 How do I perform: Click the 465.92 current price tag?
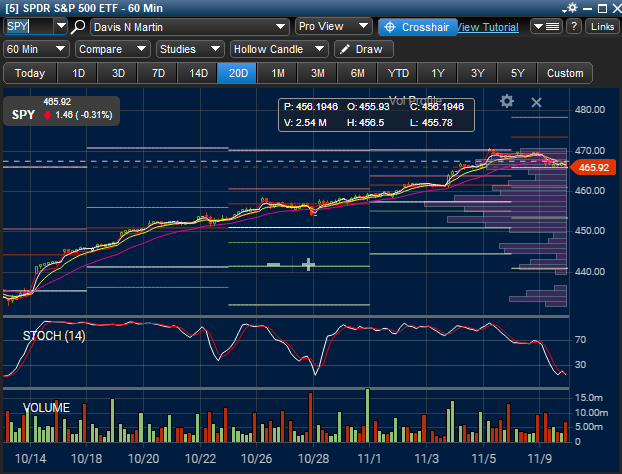coord(593,167)
